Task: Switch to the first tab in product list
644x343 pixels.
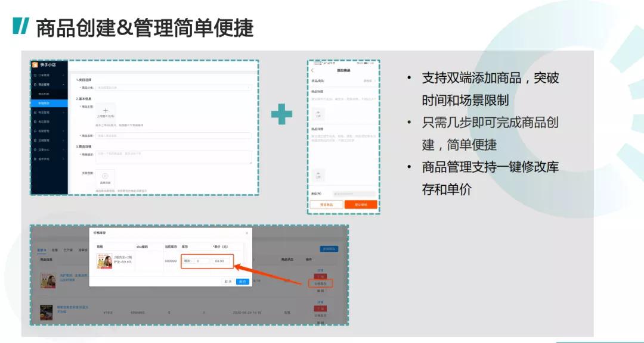Action: click(41, 250)
